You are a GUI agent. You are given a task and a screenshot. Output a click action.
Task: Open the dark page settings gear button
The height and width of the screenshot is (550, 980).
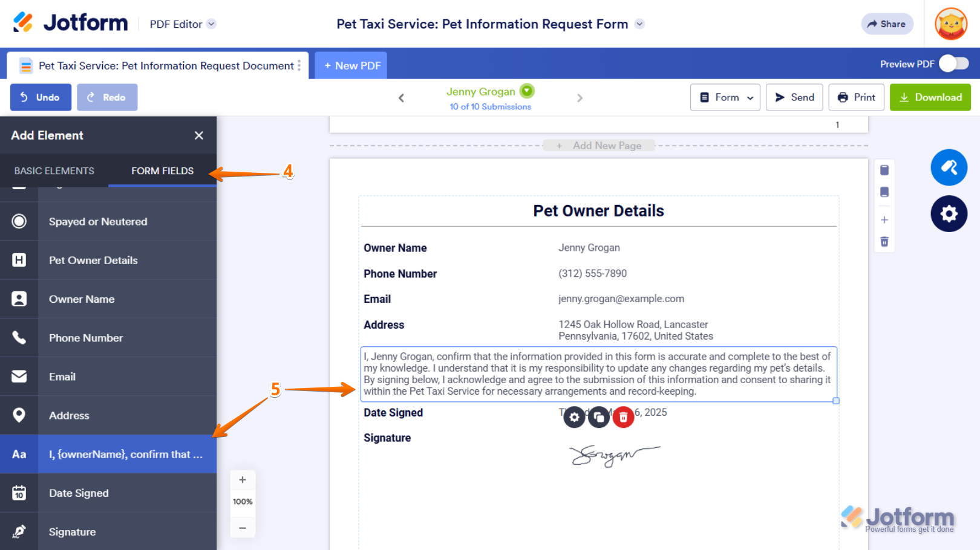click(949, 214)
